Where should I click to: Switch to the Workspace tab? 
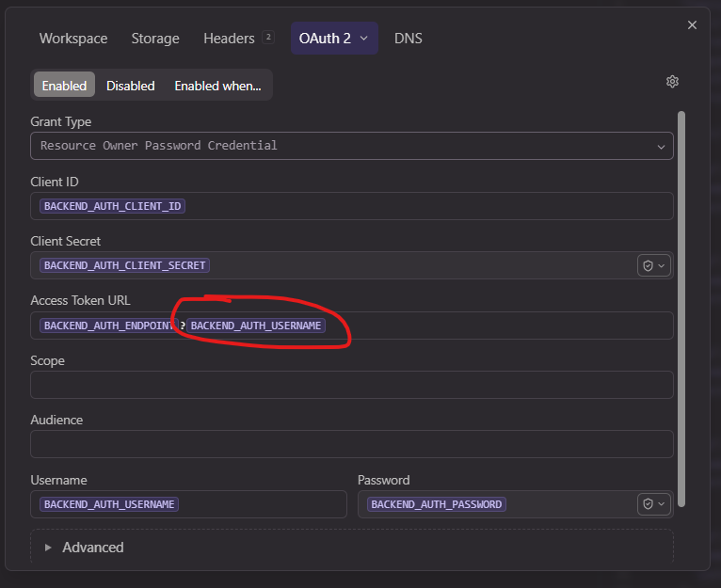(73, 39)
